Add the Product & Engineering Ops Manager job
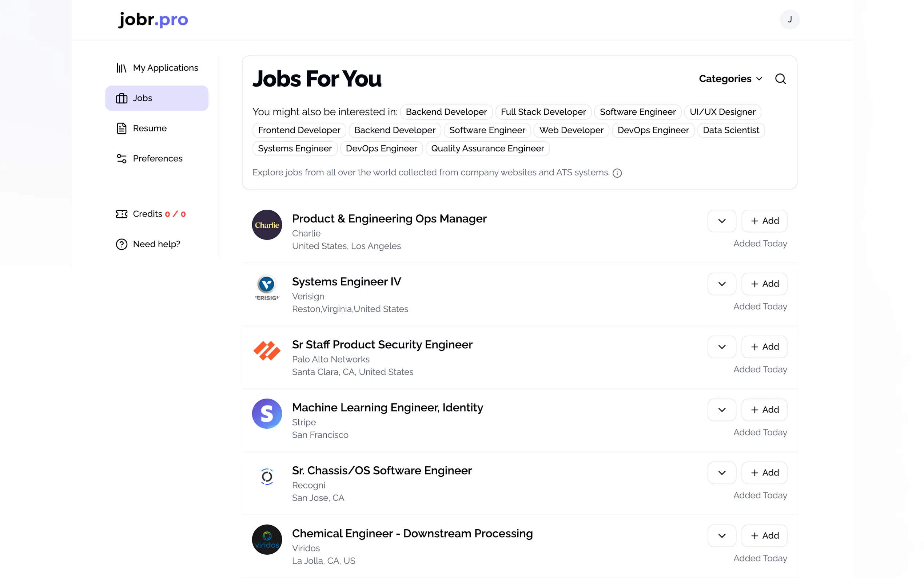924x578 pixels. point(764,221)
